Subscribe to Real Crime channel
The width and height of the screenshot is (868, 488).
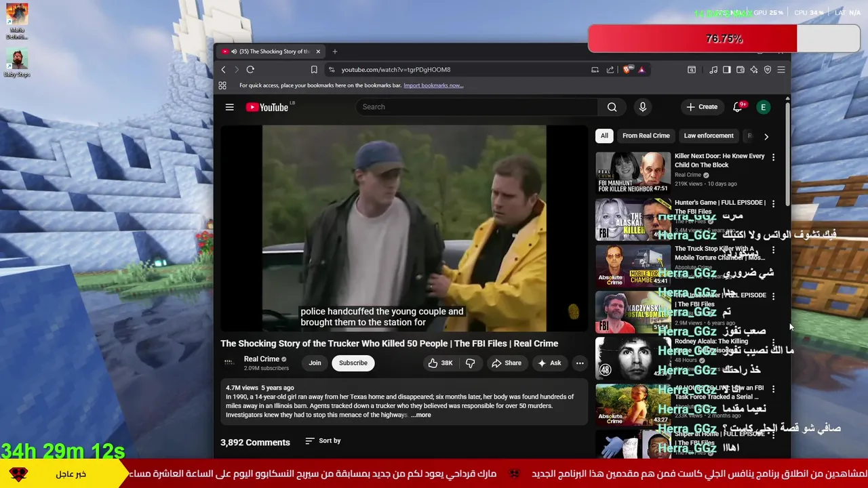(353, 363)
